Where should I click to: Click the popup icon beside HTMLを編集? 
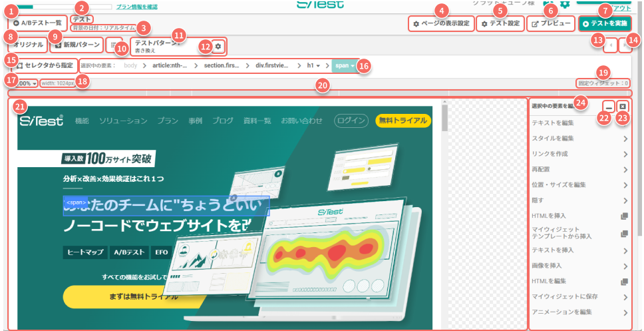click(x=624, y=282)
